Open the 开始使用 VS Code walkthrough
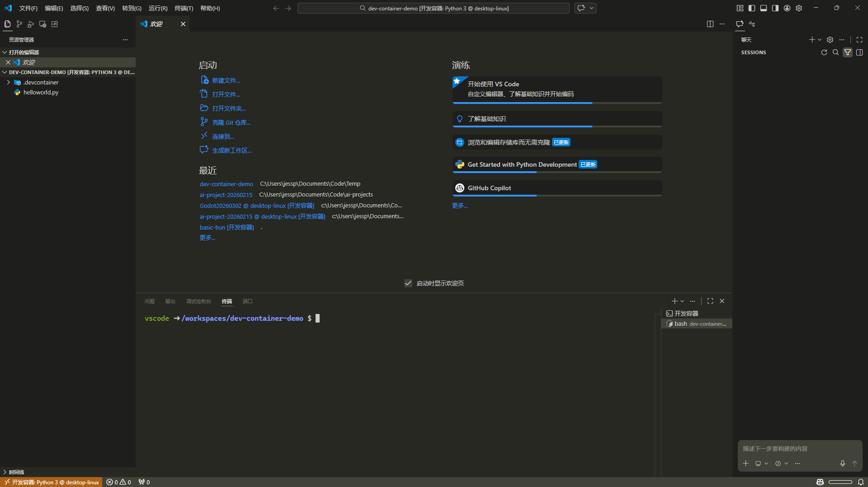The height and width of the screenshot is (487, 868). point(557,90)
